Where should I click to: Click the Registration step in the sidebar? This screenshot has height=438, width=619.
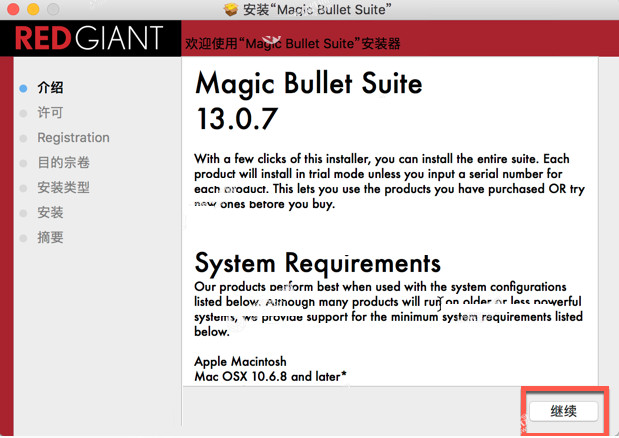[x=73, y=138]
